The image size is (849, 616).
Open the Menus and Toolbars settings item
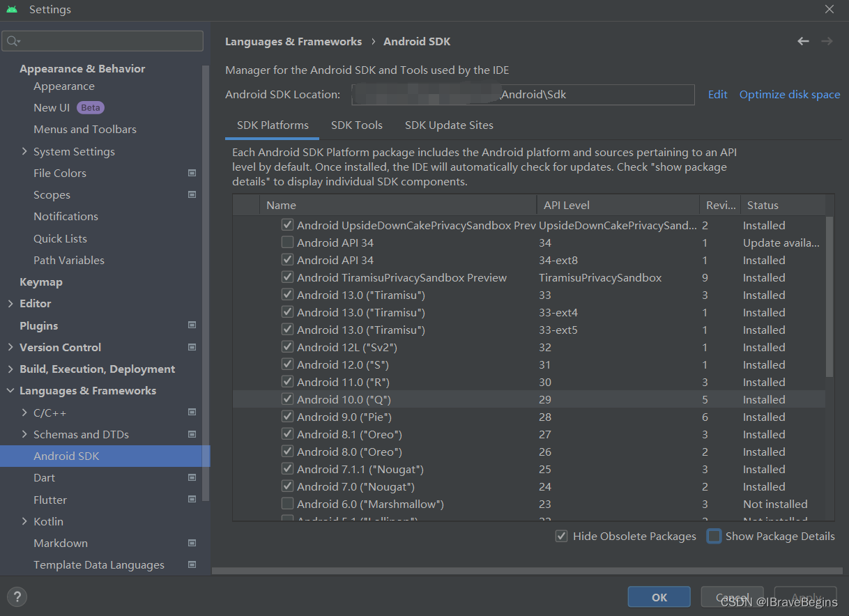tap(85, 129)
